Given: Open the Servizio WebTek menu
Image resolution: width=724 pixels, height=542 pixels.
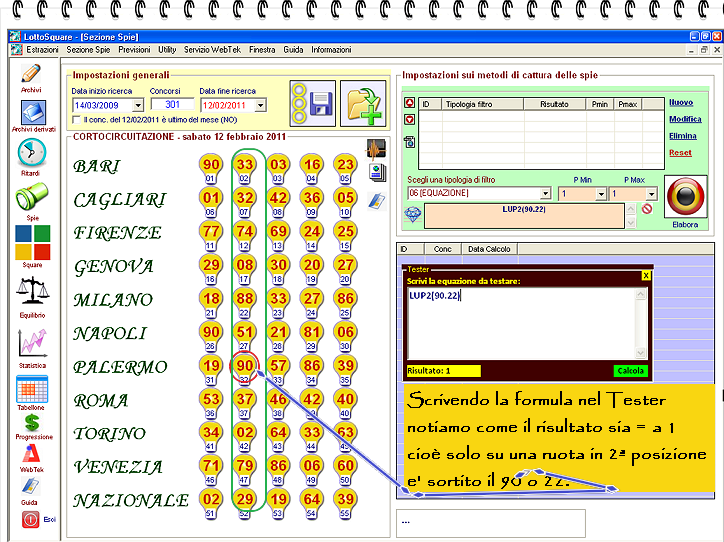Looking at the screenshot, I should pos(212,50).
